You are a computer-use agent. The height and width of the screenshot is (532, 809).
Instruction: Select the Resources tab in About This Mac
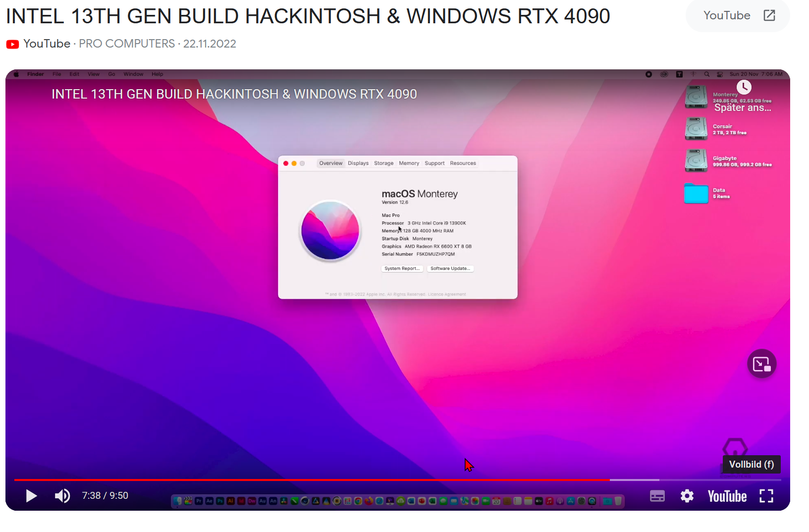463,163
